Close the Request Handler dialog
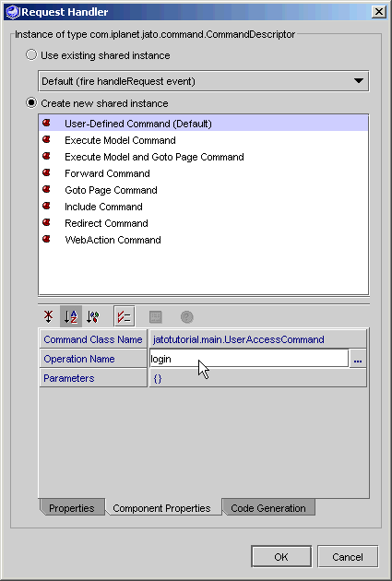Viewport: 392px width, 581px height. [379, 12]
